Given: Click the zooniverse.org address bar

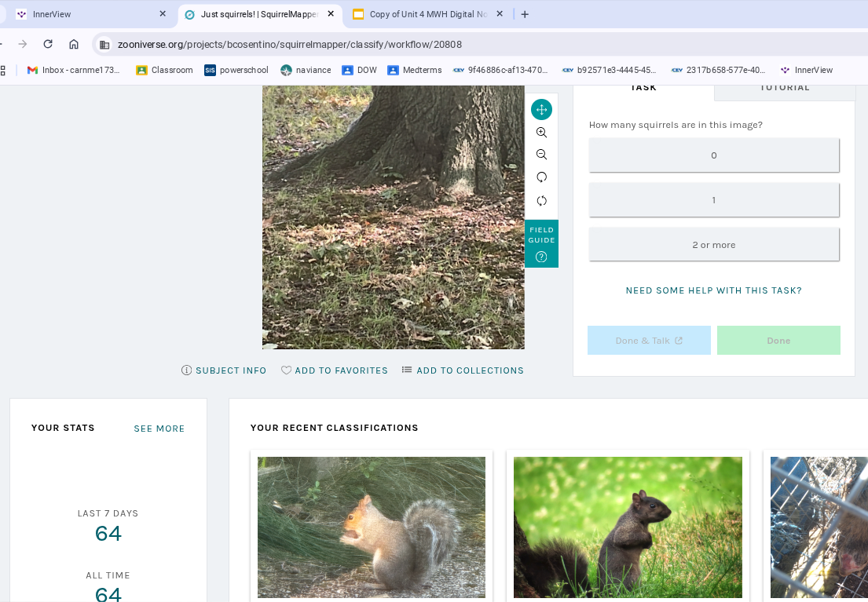Looking at the screenshot, I should (x=482, y=44).
